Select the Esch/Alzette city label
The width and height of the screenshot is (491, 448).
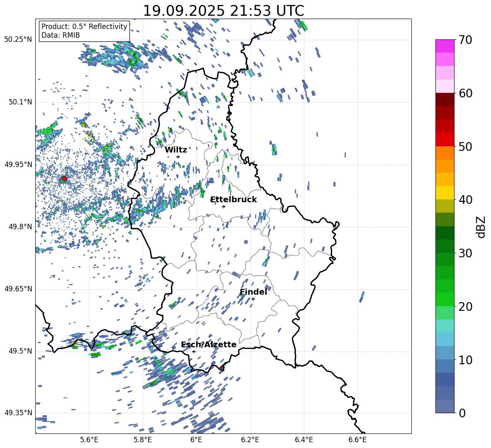(x=209, y=344)
